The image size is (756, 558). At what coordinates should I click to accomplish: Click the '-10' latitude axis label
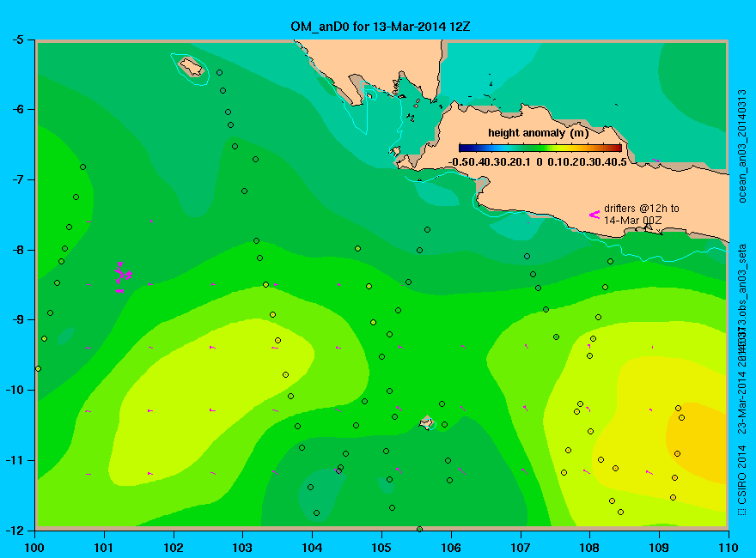[x=14, y=390]
